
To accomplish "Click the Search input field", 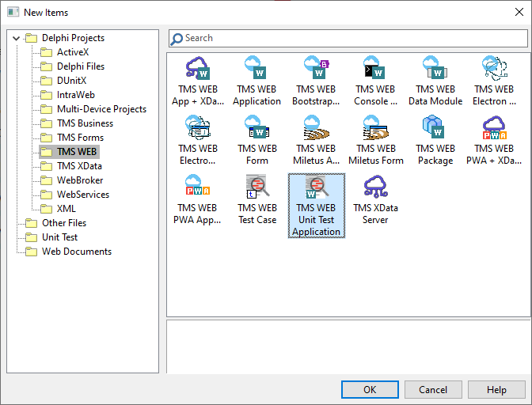I will pyautogui.click(x=348, y=38).
